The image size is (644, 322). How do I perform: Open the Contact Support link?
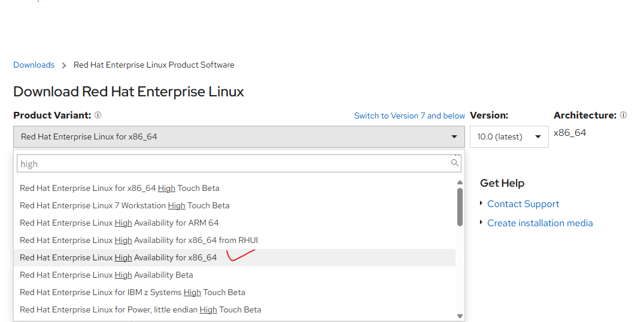click(523, 204)
